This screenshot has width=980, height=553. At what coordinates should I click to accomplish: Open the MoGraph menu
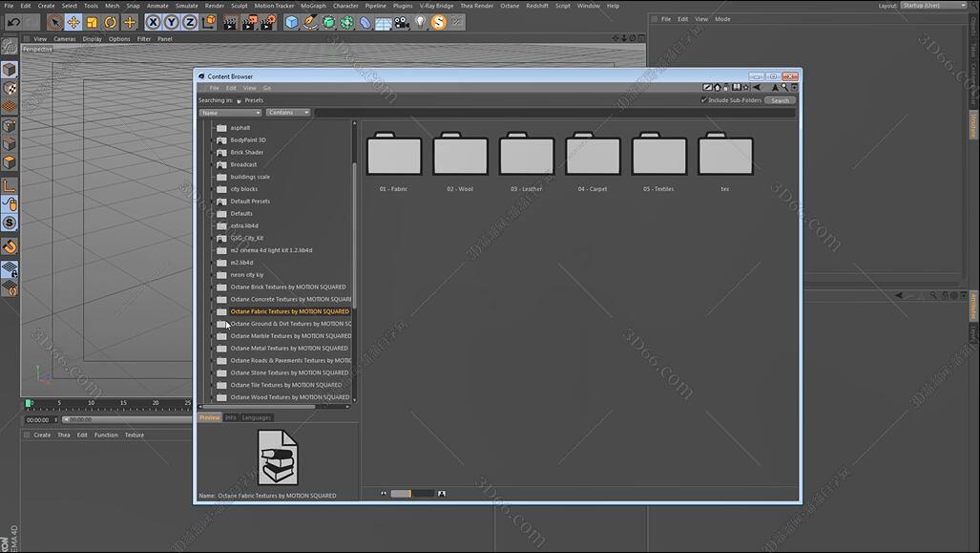click(x=313, y=6)
